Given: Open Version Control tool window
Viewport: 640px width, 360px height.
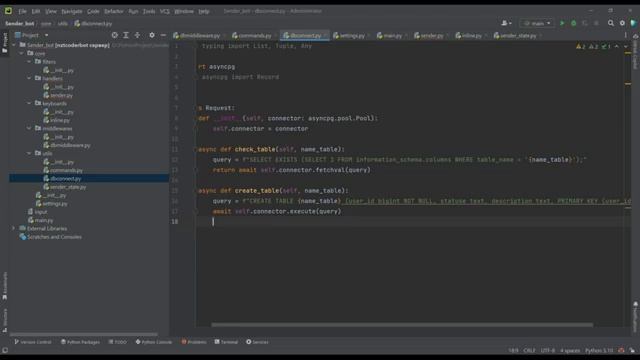Looking at the screenshot, I should click(33, 342).
